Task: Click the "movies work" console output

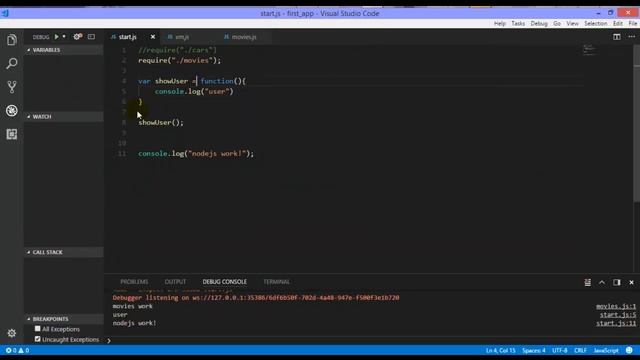Action: pos(133,306)
